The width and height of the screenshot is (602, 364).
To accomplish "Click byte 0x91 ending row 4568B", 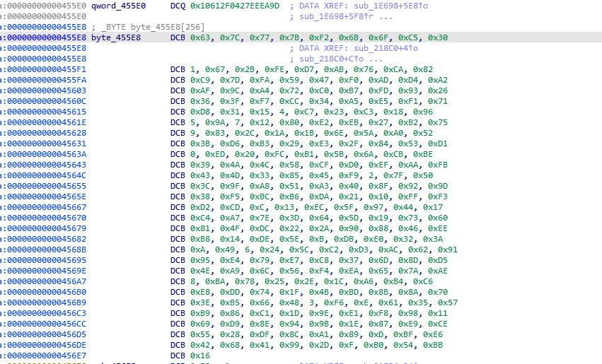I will pos(448,249).
